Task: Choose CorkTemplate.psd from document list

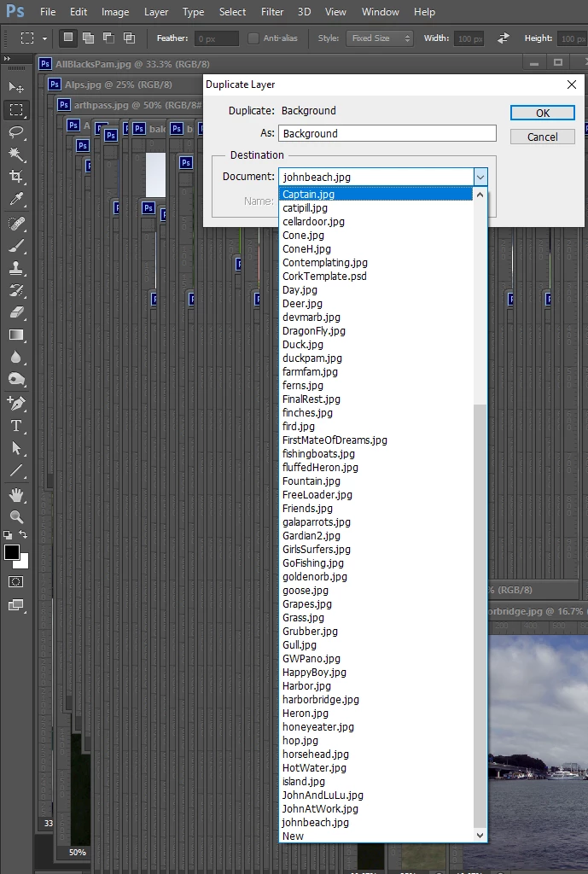Action: [376, 276]
